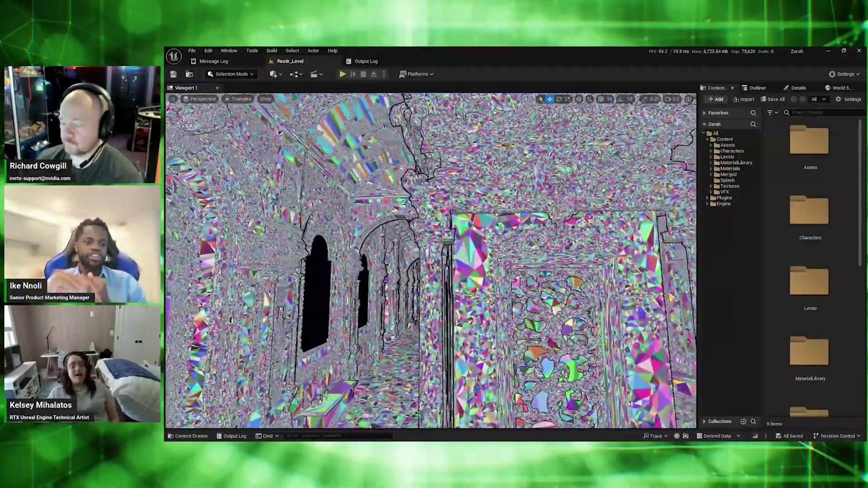Click the viewport layout maximize icon
This screenshot has width=868, height=488.
[x=688, y=99]
